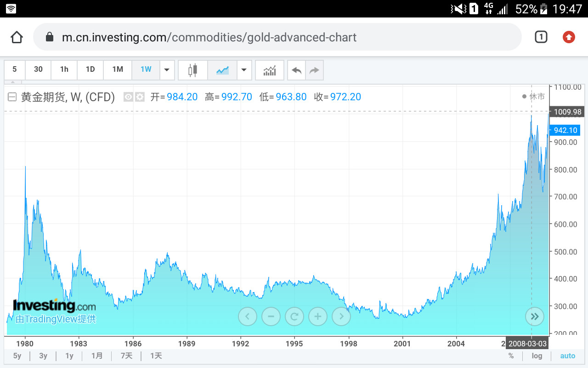Viewport: 588px width, 368px height.
Task: Expand the time interval dropdown arrow
Action: click(167, 70)
